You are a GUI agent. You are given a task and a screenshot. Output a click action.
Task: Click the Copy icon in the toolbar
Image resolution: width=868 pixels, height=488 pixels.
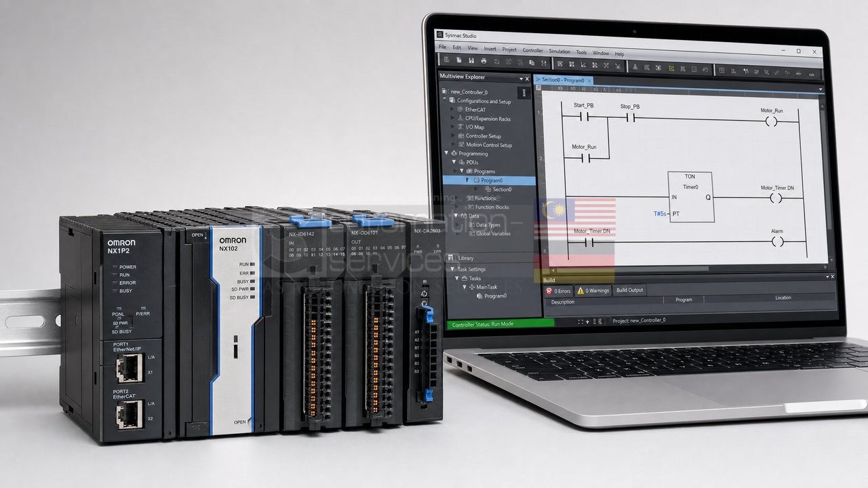tap(532, 63)
